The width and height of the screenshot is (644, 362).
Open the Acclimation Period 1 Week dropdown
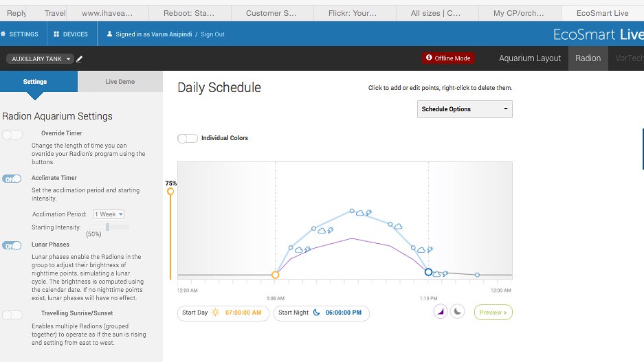(x=109, y=214)
